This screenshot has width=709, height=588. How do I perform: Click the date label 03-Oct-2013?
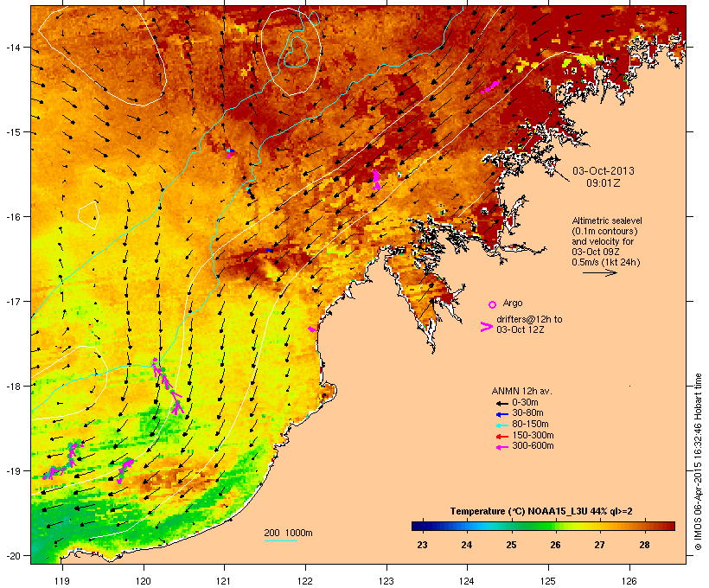[x=604, y=171]
